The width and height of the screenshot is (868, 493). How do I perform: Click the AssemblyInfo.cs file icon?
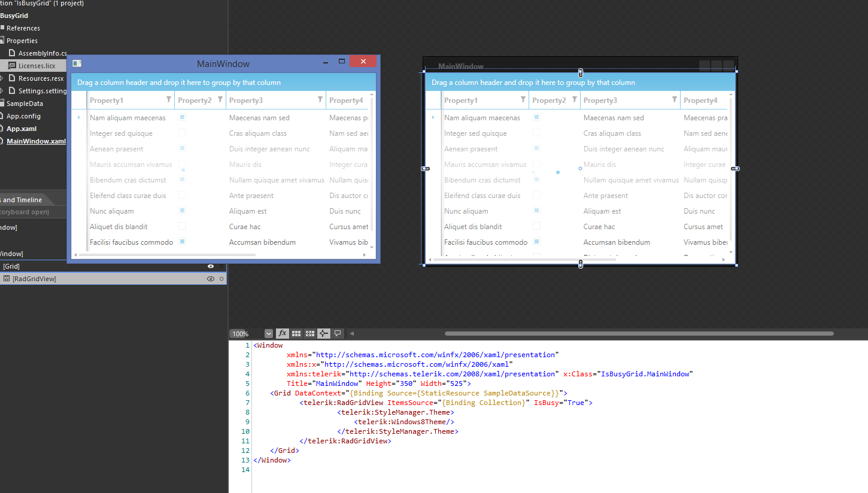(12, 53)
